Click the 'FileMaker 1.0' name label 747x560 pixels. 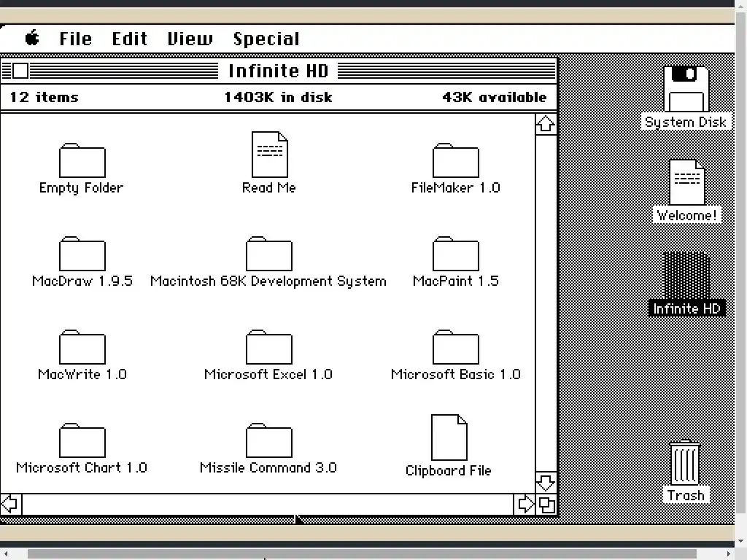pyautogui.click(x=455, y=187)
